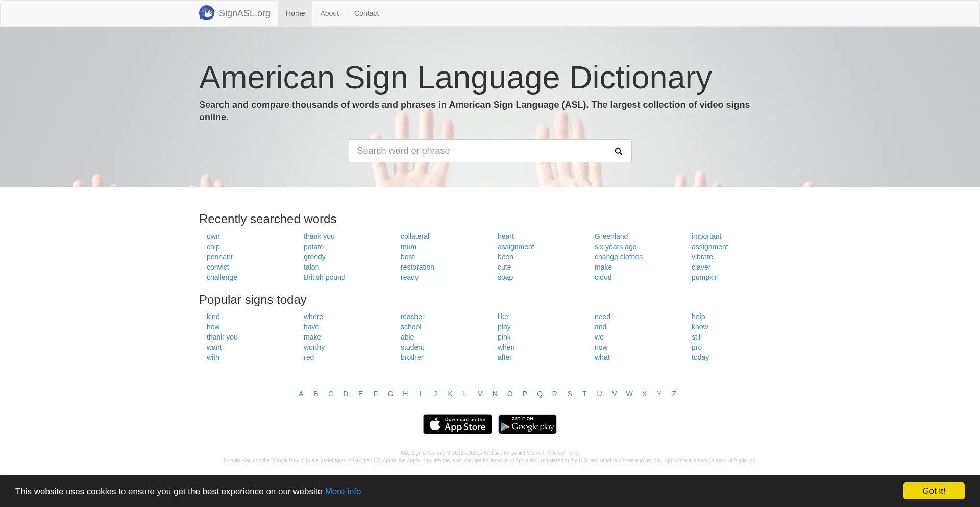Go to the Contact page

[366, 13]
